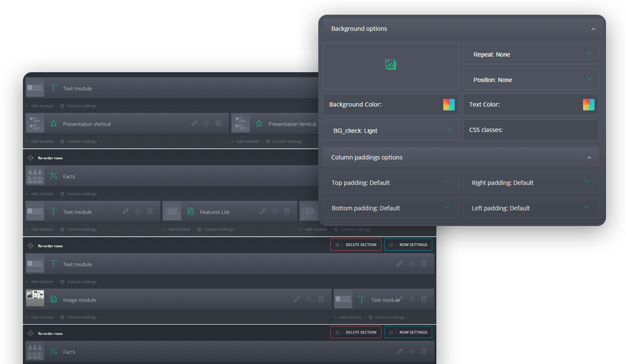The height and width of the screenshot is (364, 626).
Task: Open Row Settings above the bottom Facts row
Action: click(x=408, y=332)
